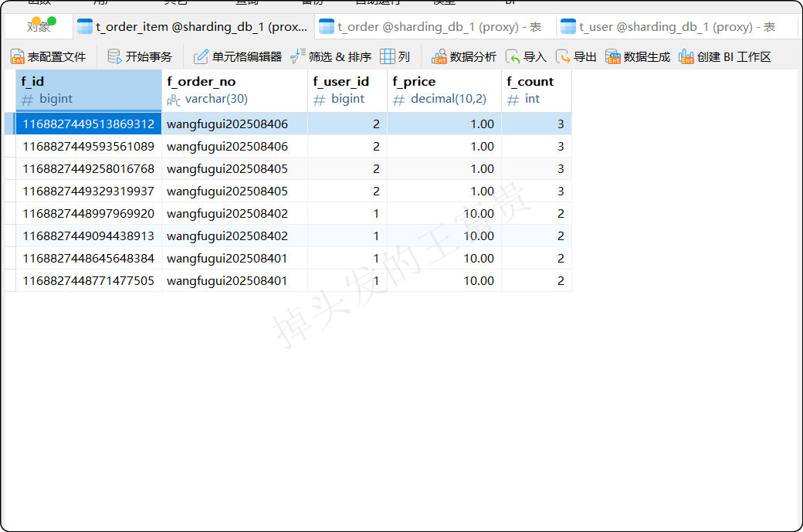The width and height of the screenshot is (803, 532).
Task: Click the 数据生成 label
Action: coord(647,57)
